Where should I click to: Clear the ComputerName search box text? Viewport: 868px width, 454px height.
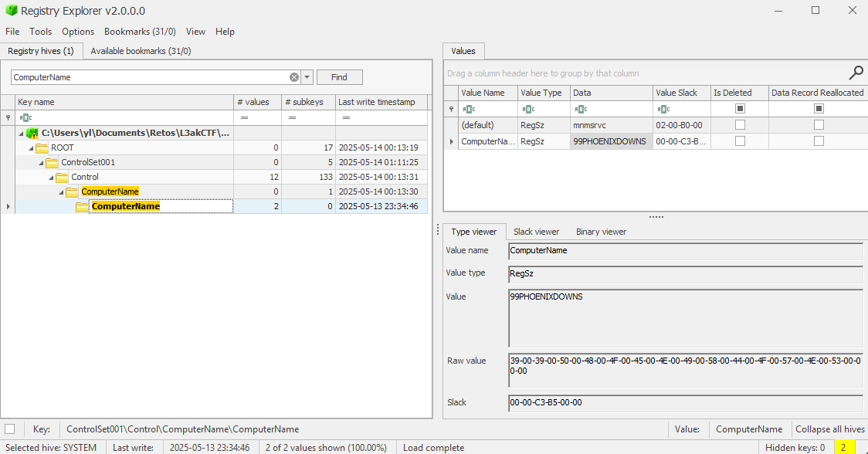coord(294,77)
